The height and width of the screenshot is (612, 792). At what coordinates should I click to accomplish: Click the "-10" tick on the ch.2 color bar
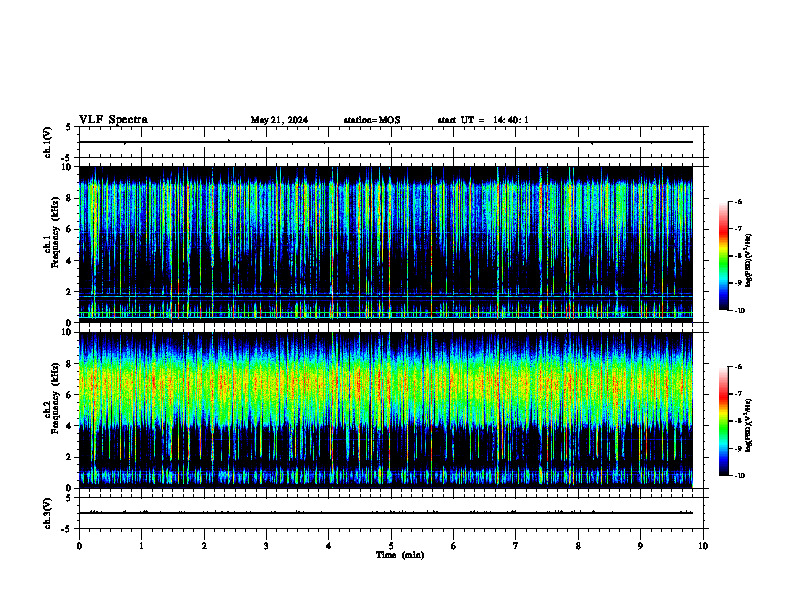click(739, 476)
